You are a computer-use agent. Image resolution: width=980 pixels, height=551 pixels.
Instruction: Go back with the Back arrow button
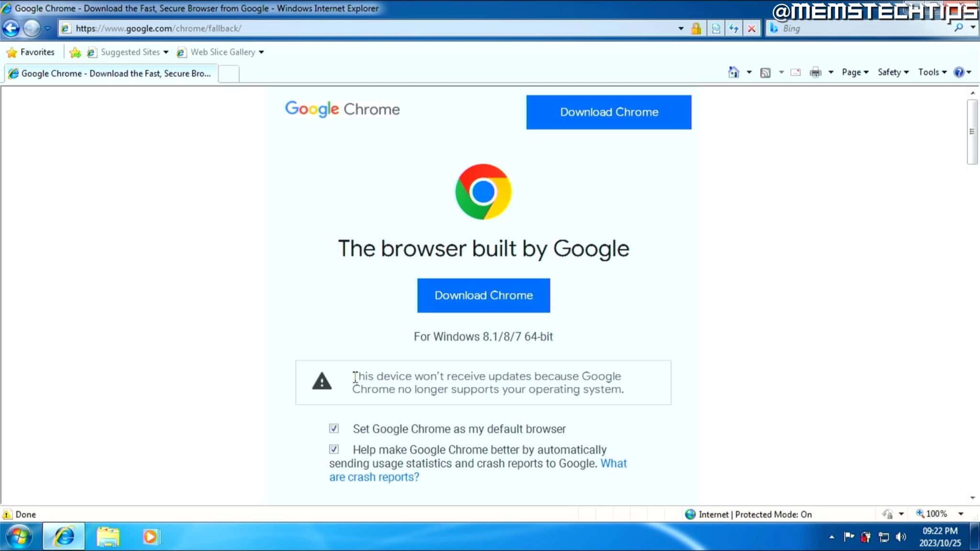(x=11, y=28)
